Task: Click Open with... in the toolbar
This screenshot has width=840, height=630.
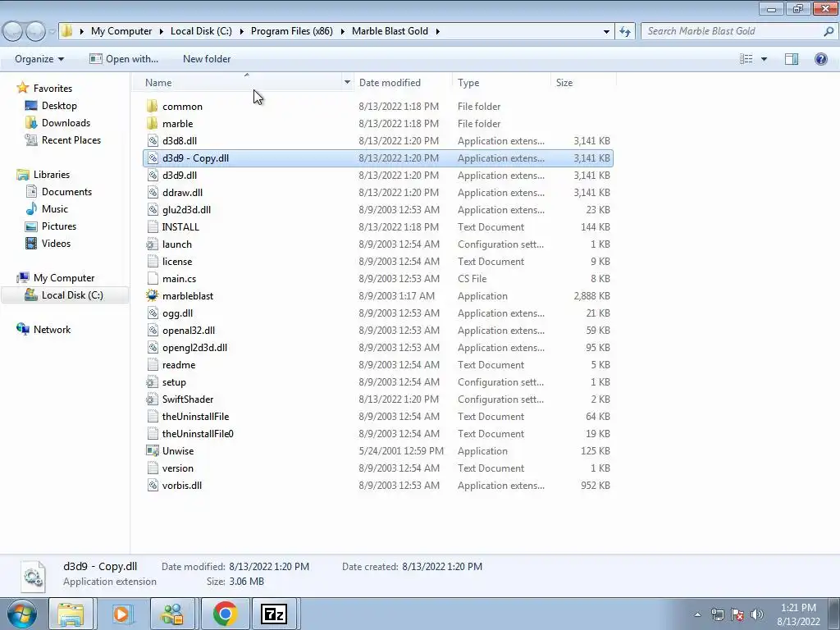Action: [x=124, y=59]
